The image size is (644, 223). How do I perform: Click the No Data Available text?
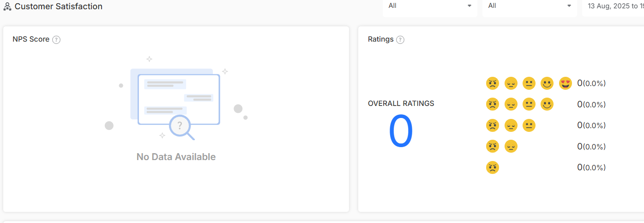pos(176,157)
